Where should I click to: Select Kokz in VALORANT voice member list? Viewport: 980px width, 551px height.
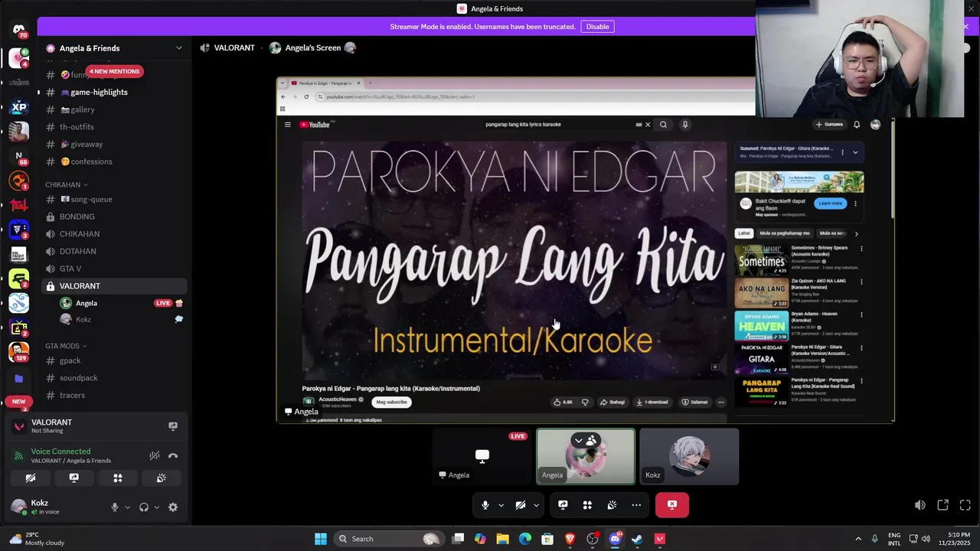[121, 320]
